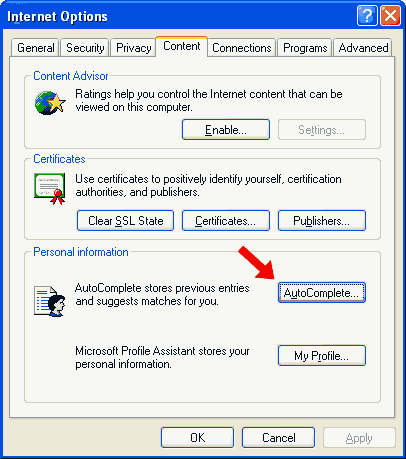The width and height of the screenshot is (406, 459).
Task: Click the Certificates ribbon icon
Action: click(49, 188)
